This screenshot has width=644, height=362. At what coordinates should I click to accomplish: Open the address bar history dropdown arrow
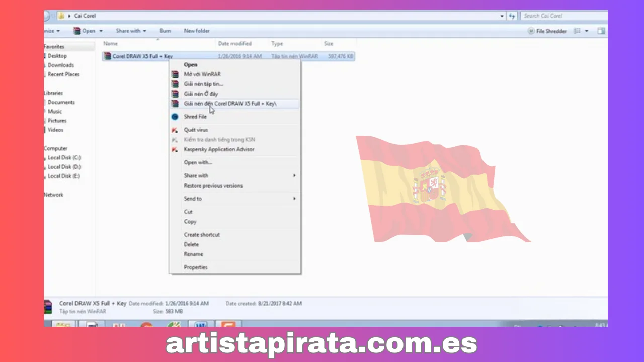[x=502, y=16]
